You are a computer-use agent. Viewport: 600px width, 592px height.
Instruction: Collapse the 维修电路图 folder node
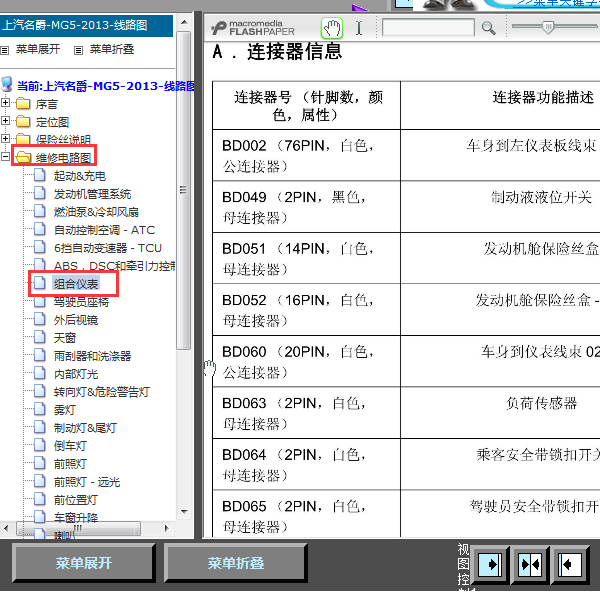(5, 156)
